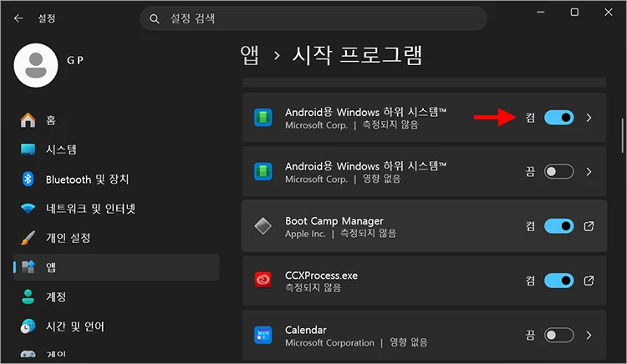Click the 앱 breadcrumb link

pos(249,55)
